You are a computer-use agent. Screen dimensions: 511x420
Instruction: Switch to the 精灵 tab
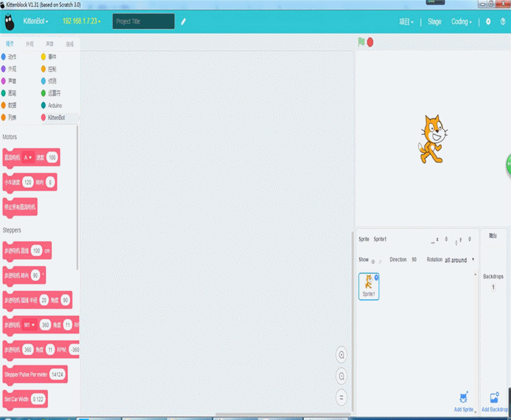coord(10,44)
